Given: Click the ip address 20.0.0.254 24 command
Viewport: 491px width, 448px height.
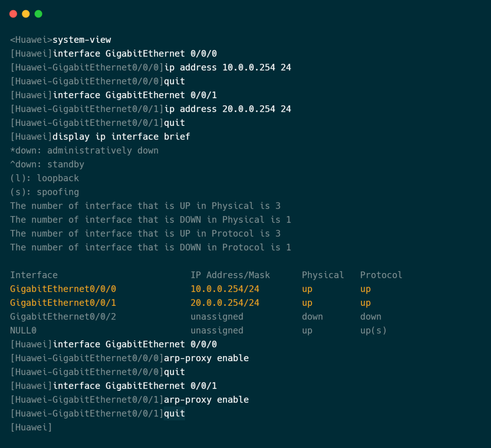Looking at the screenshot, I should (228, 109).
